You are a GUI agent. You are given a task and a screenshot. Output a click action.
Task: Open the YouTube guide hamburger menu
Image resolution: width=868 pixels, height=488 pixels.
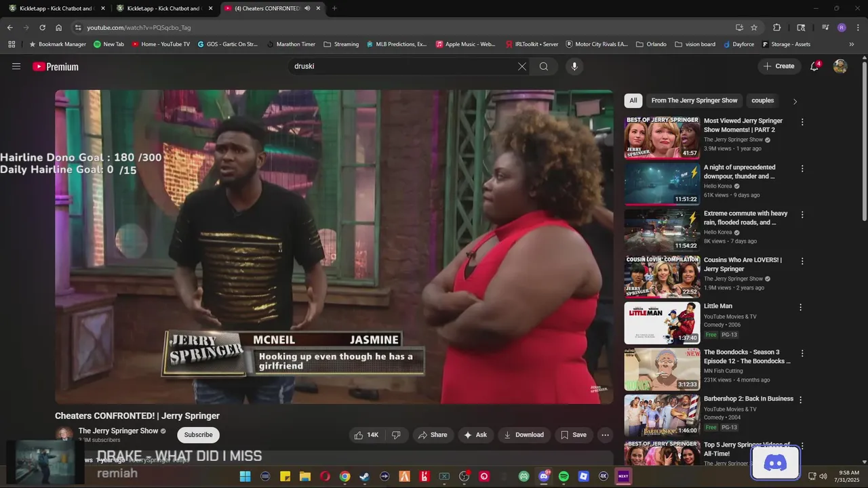(x=16, y=66)
